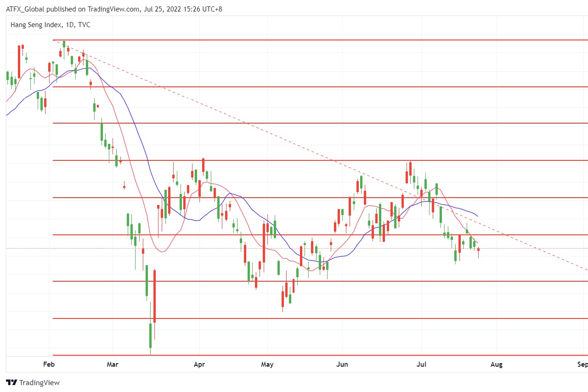Click the right end of dashed descending trendline

[x=585, y=269]
